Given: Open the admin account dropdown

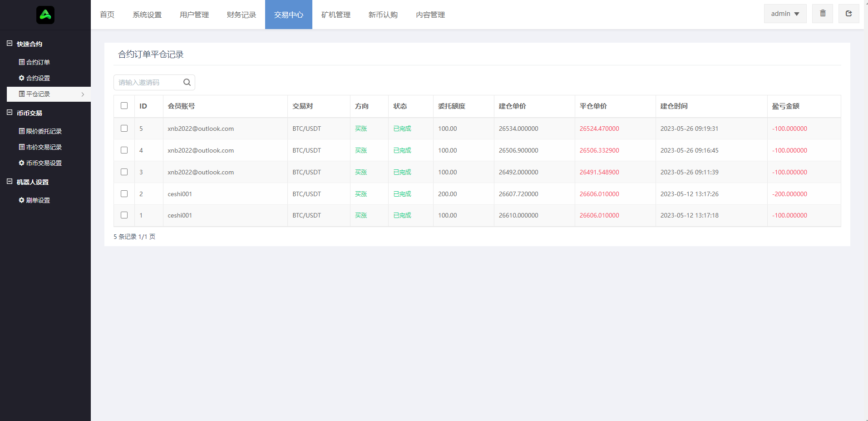Looking at the screenshot, I should pyautogui.click(x=784, y=13).
